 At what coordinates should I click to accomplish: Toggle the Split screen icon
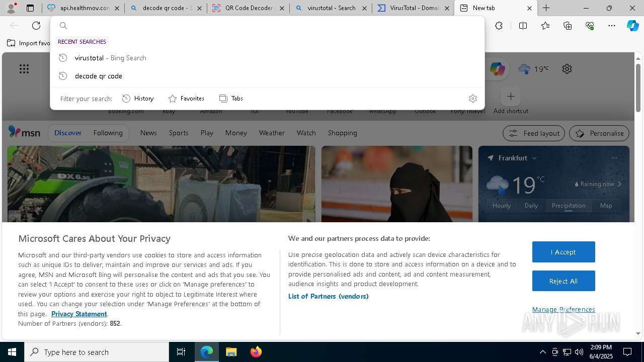[523, 26]
